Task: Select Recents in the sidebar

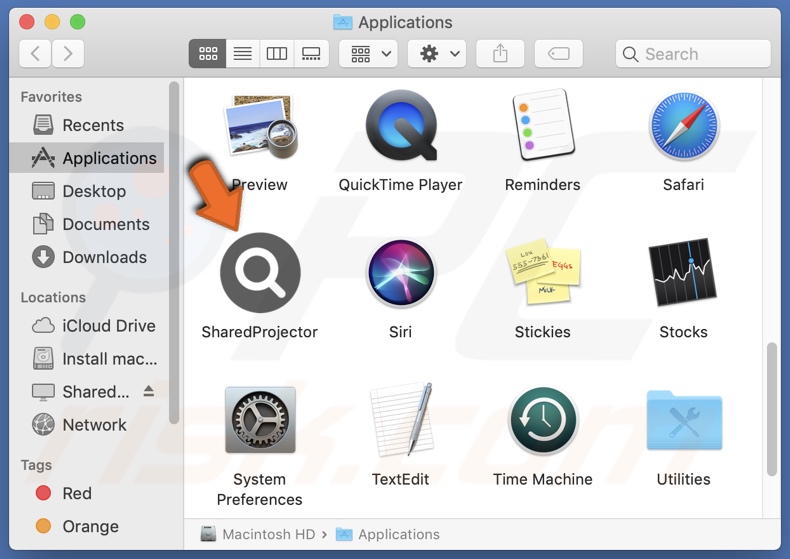Action: [87, 125]
